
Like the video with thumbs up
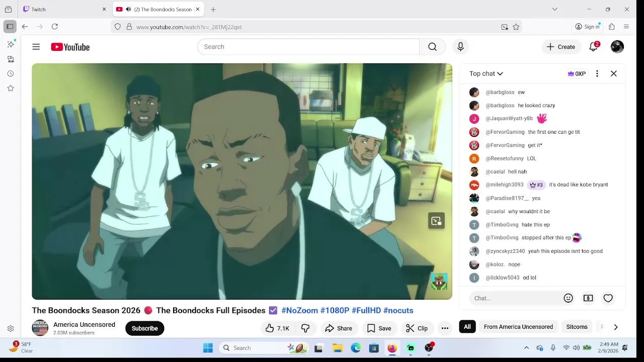[277, 328]
